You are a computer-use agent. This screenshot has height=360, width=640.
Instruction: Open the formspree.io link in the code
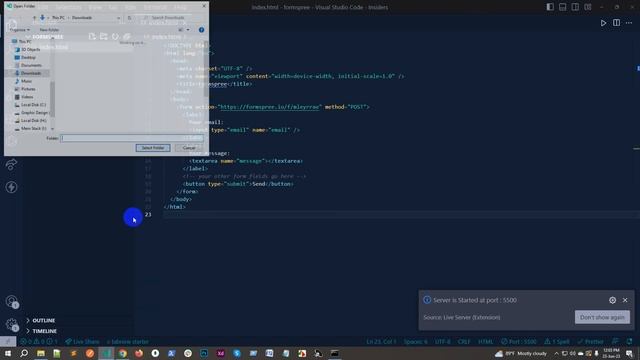coord(269,107)
